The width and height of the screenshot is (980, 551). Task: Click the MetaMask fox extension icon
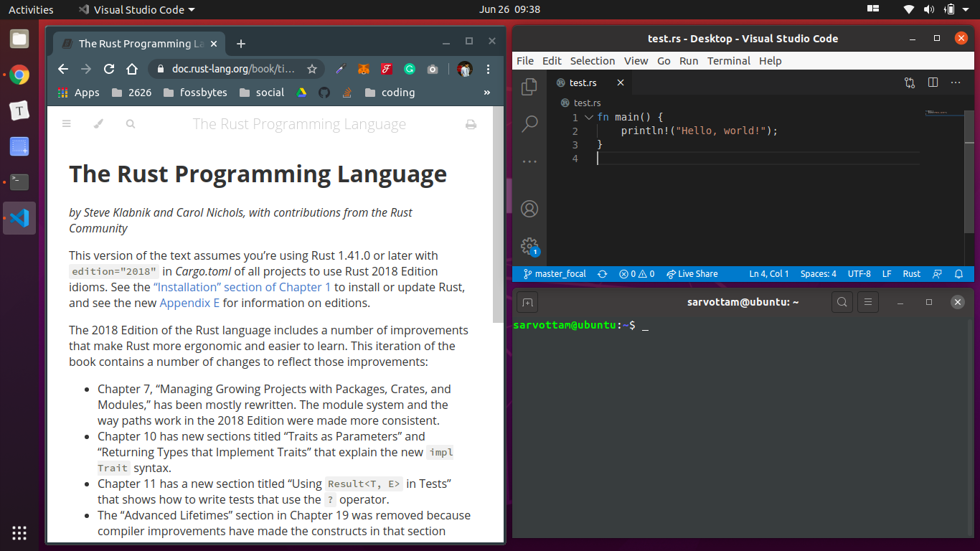coord(363,69)
